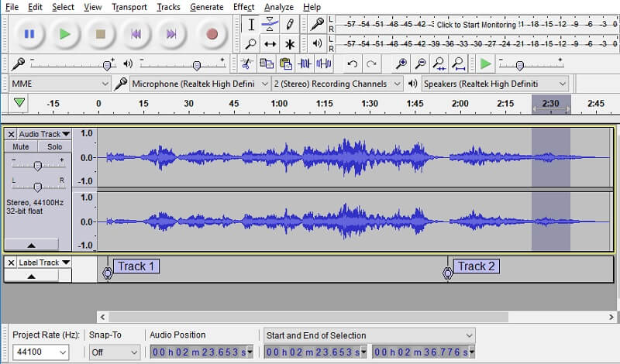This screenshot has height=364, width=620.
Task: Select the Envelope tool
Action: (x=270, y=24)
